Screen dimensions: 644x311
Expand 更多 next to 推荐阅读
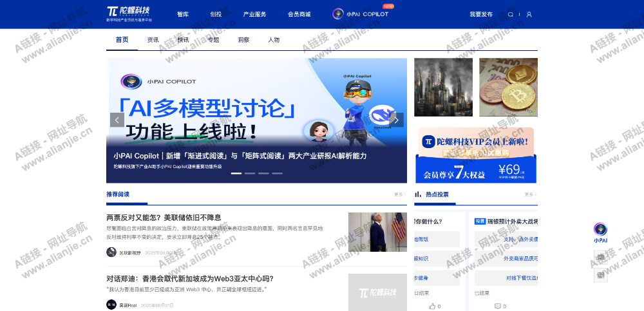[400, 194]
